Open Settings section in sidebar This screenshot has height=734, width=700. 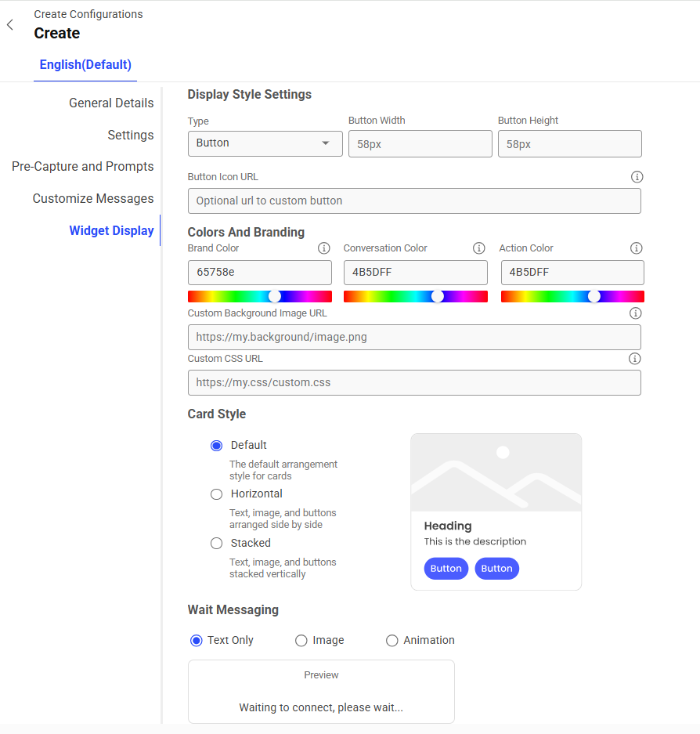click(131, 135)
